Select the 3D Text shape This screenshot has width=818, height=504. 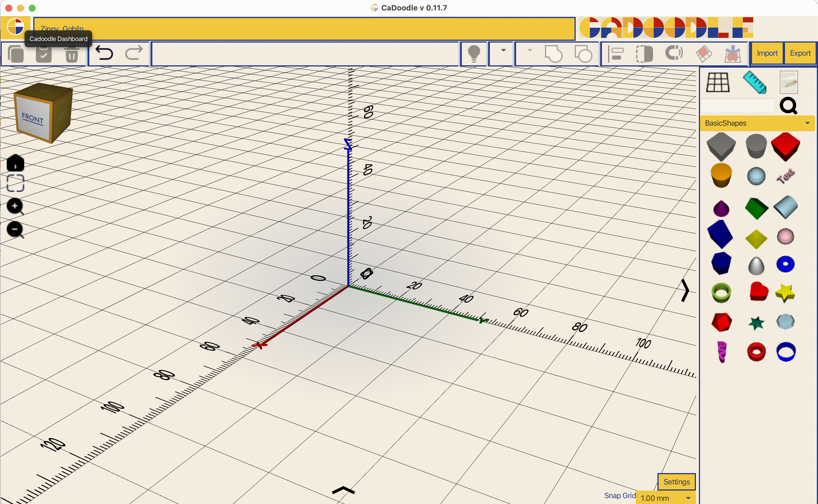tap(785, 176)
